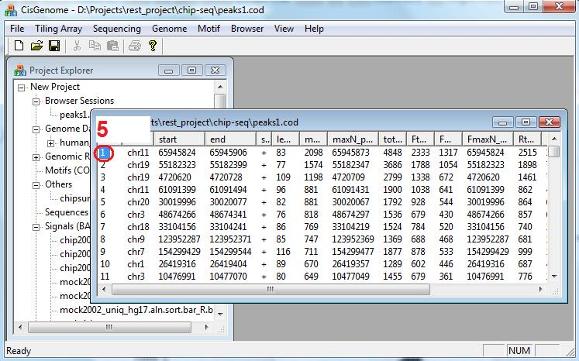Click start cell 61091399
The image size is (579, 361).
click(177, 190)
